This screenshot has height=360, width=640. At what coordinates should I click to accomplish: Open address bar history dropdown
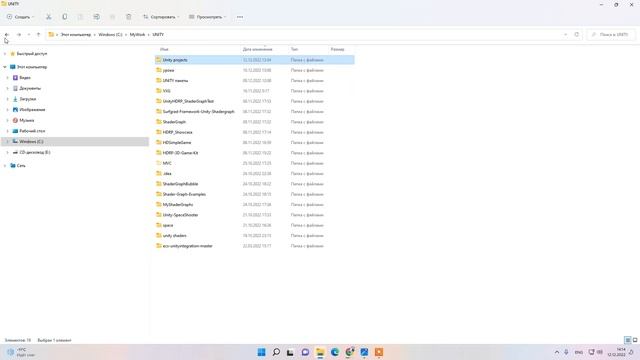coord(565,35)
